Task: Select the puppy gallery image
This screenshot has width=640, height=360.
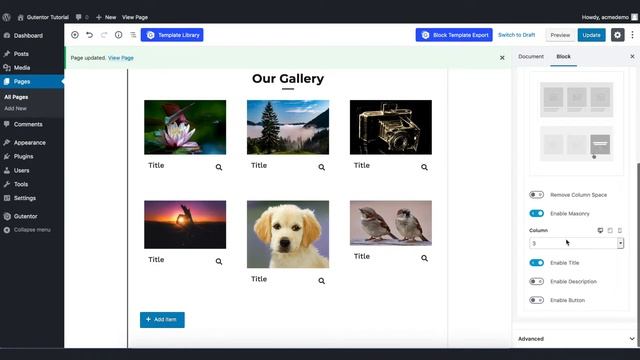Action: point(288,234)
